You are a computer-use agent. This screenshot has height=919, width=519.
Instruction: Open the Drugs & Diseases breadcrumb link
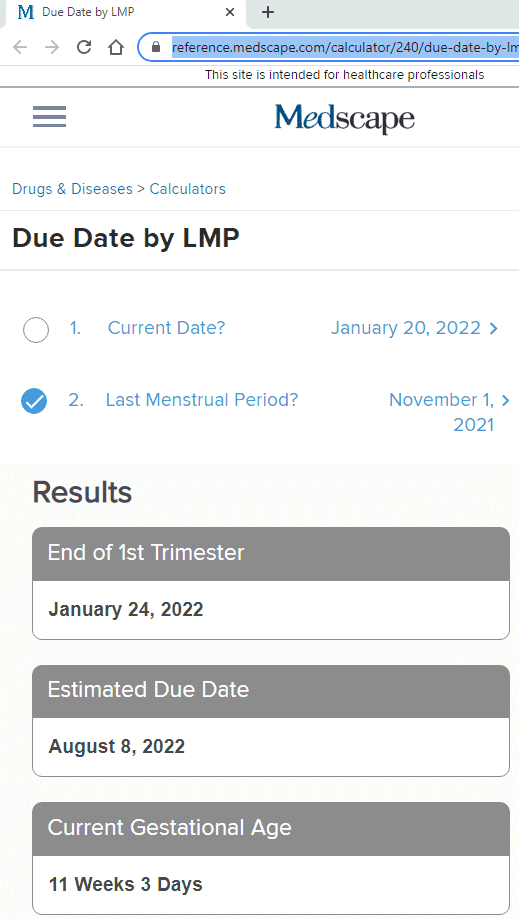[x=73, y=189]
